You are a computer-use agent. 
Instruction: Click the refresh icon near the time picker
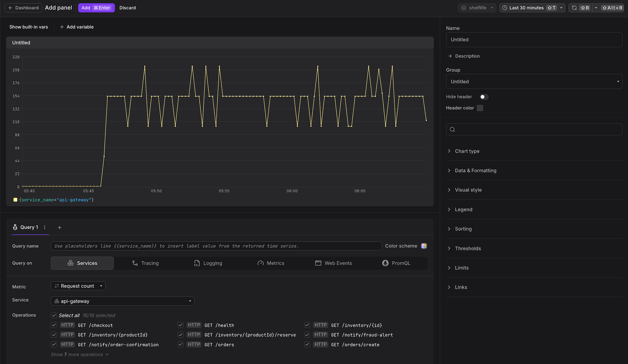pyautogui.click(x=574, y=7)
